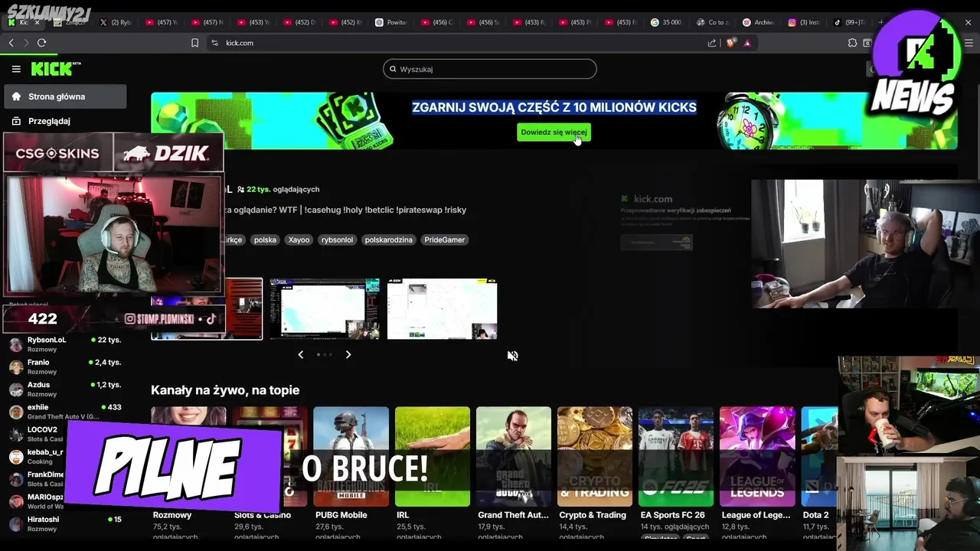Click the bookmark icon in the address bar
This screenshot has width=980, height=551.
(194, 43)
